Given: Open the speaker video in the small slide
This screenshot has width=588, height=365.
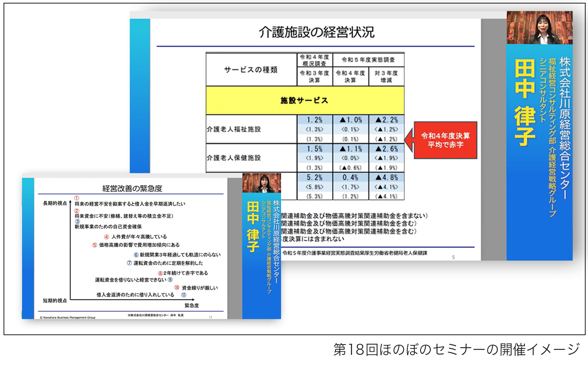Looking at the screenshot, I should [261, 183].
